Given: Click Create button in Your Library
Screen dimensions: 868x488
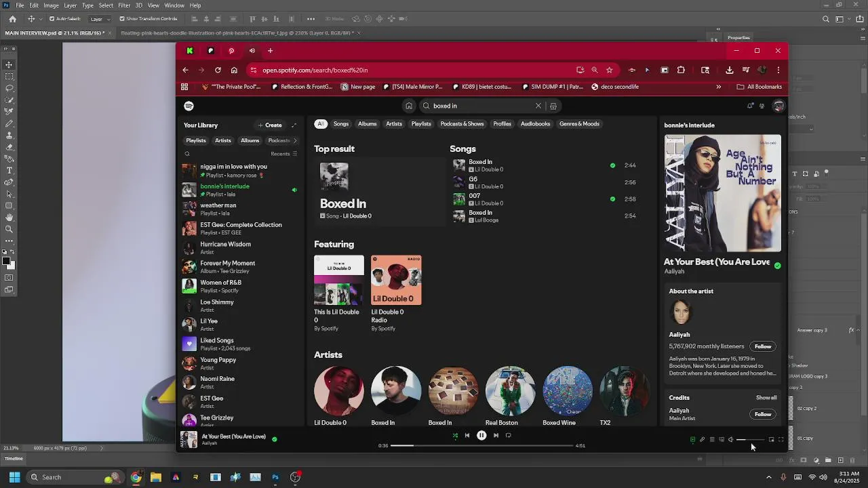Looking at the screenshot, I should pyautogui.click(x=270, y=125).
